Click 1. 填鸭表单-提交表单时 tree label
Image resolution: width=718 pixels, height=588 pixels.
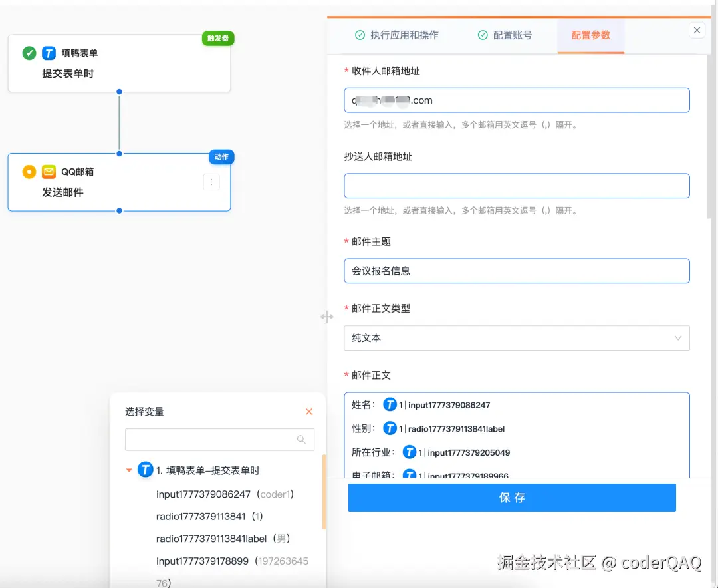[208, 470]
